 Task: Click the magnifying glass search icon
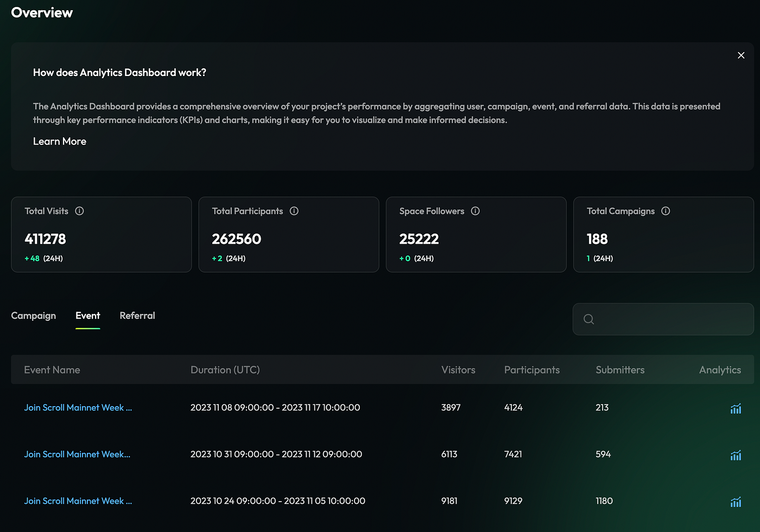pyautogui.click(x=588, y=319)
